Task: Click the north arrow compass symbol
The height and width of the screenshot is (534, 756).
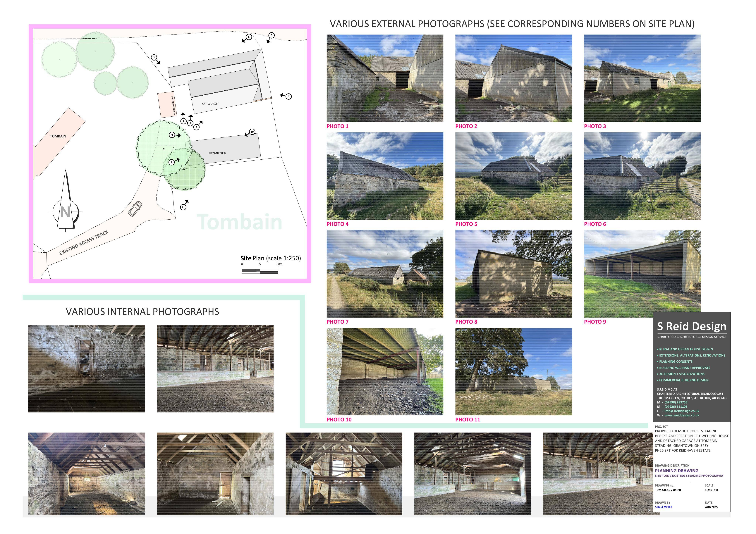Action: pyautogui.click(x=66, y=201)
